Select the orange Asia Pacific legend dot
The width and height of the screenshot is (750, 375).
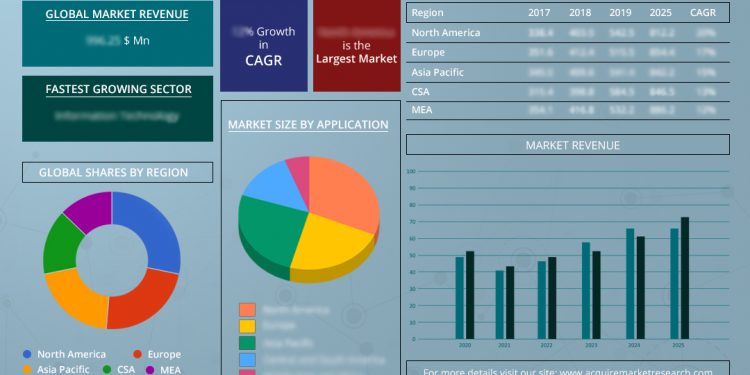[27, 369]
